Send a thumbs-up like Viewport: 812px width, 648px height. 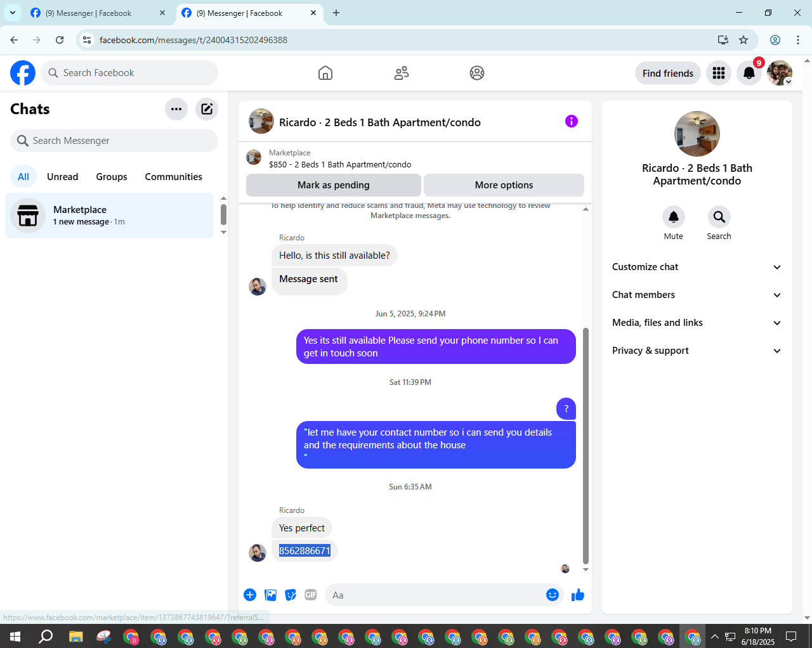point(578,595)
